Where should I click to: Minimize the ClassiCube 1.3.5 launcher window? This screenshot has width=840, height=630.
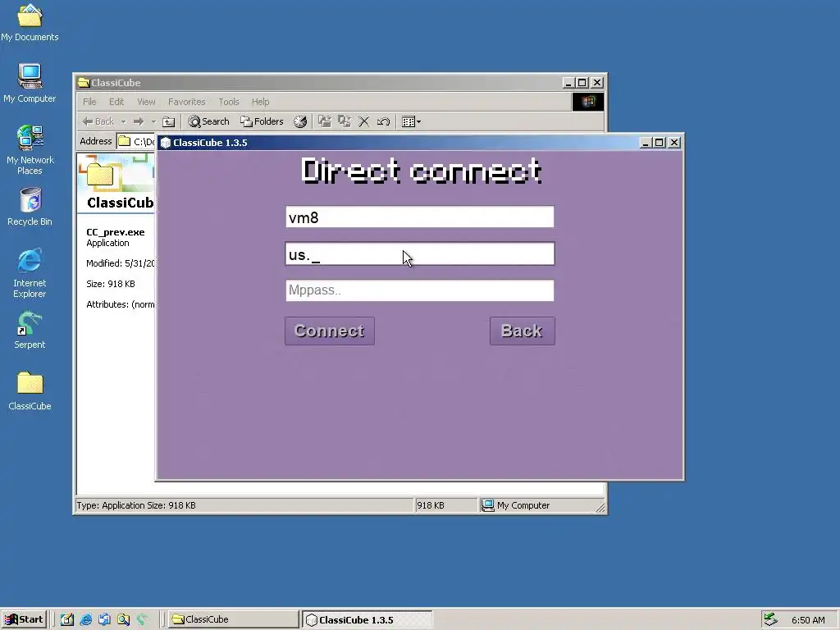[645, 143]
